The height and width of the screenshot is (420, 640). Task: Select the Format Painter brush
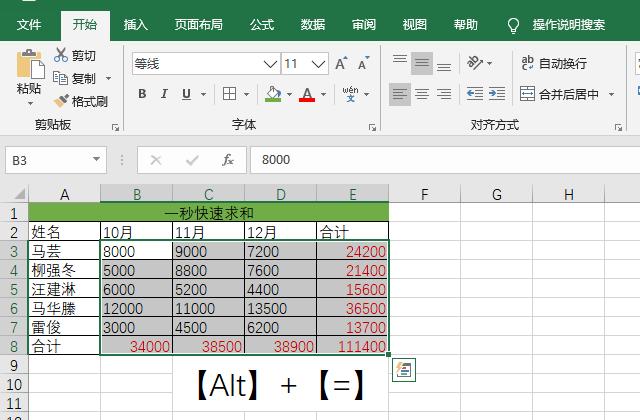[x=61, y=100]
